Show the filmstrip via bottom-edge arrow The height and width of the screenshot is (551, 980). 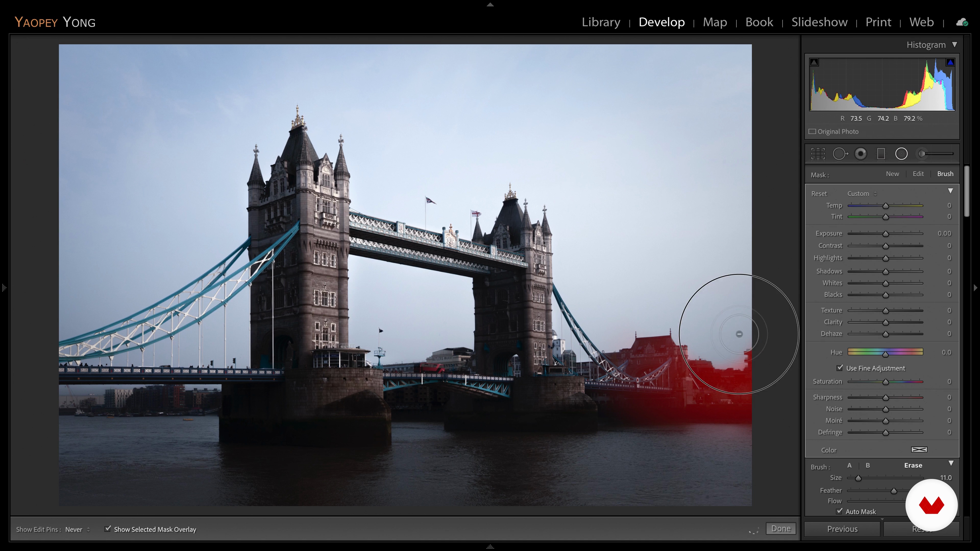click(490, 547)
